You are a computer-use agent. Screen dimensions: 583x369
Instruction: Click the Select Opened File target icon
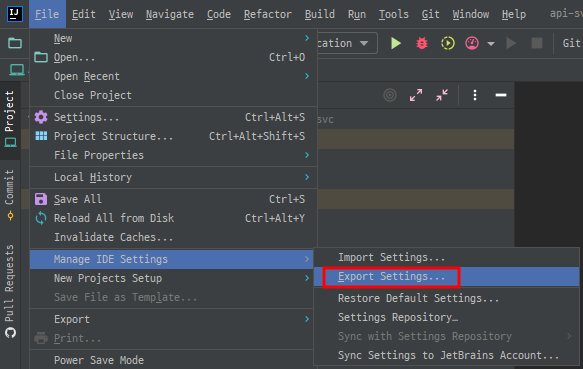pos(390,95)
